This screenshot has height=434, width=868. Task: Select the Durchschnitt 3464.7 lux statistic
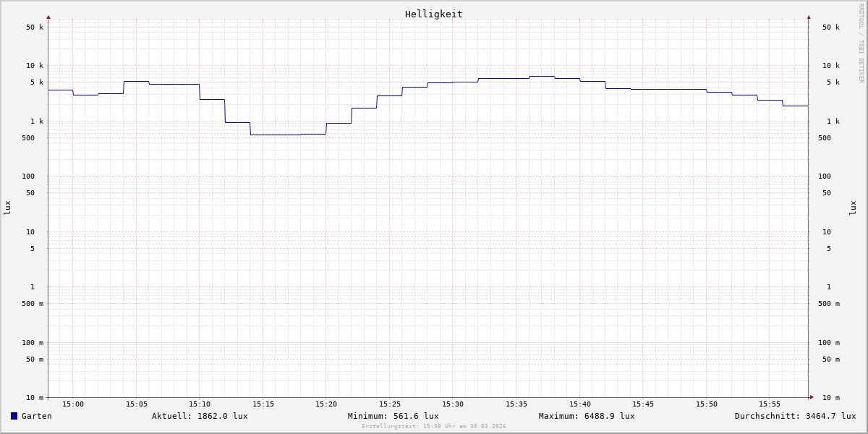[x=795, y=416]
